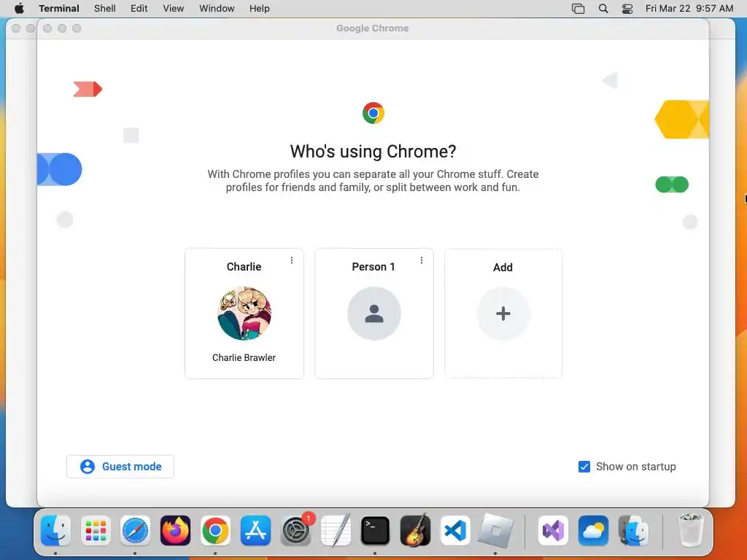Screen dimensions: 747x560
Task: Open the Edit menu
Action: point(139,9)
